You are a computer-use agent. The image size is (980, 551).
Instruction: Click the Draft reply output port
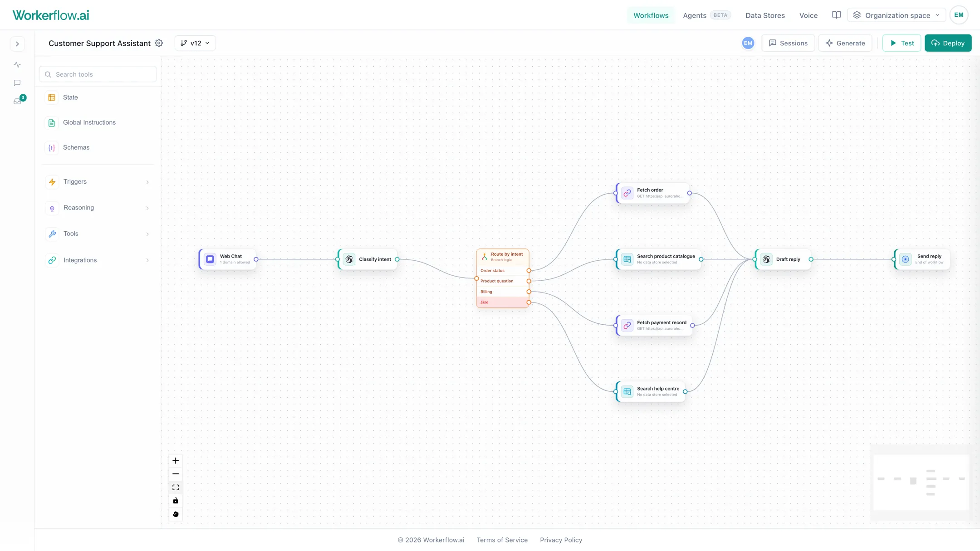pyautogui.click(x=811, y=259)
